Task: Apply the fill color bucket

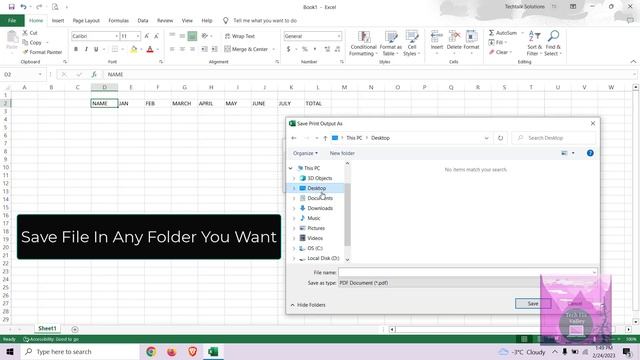Action: (133, 49)
